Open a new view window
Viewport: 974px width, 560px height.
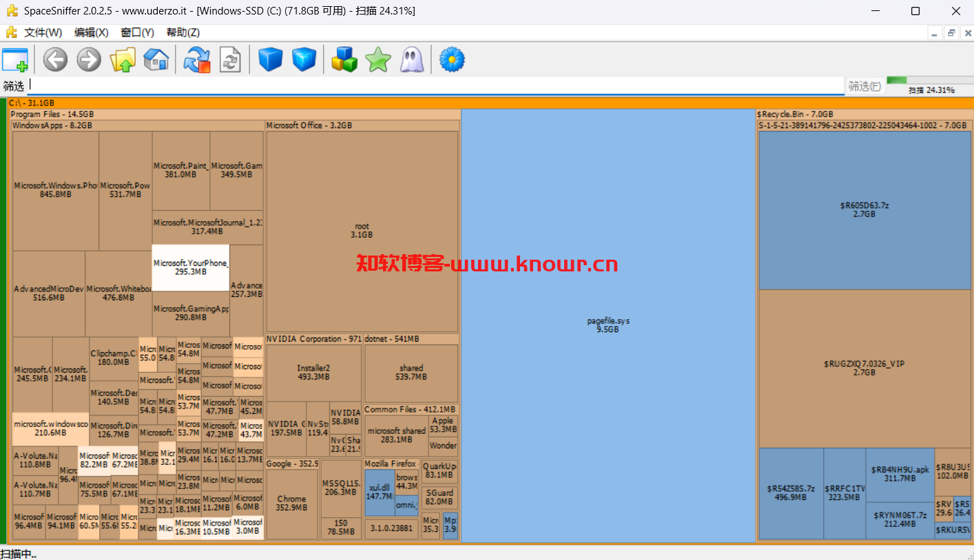[15, 60]
